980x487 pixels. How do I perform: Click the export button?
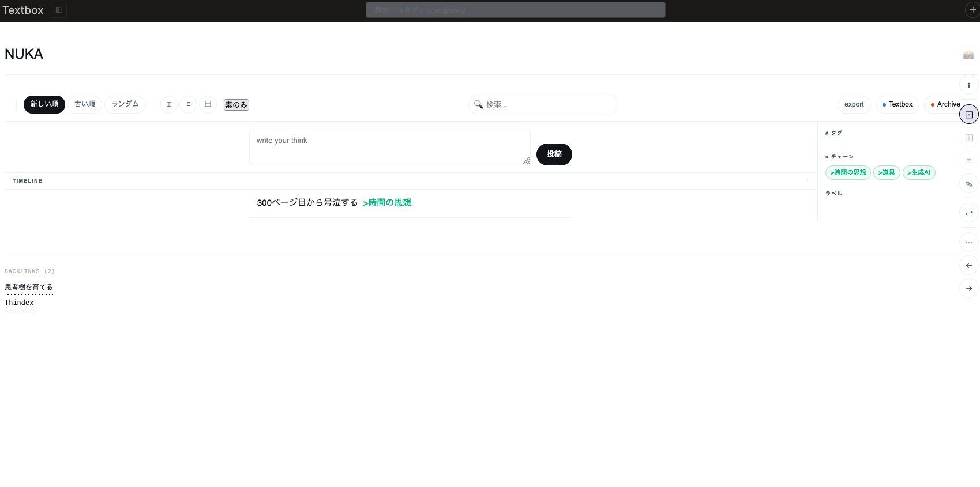(854, 104)
